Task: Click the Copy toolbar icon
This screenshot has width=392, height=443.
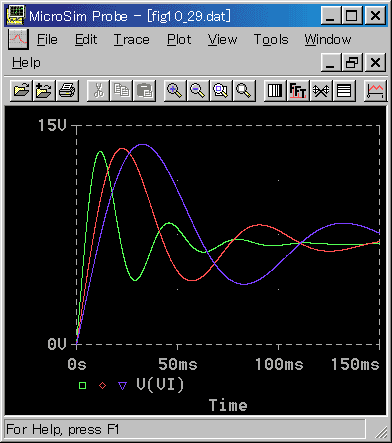Action: (x=121, y=90)
